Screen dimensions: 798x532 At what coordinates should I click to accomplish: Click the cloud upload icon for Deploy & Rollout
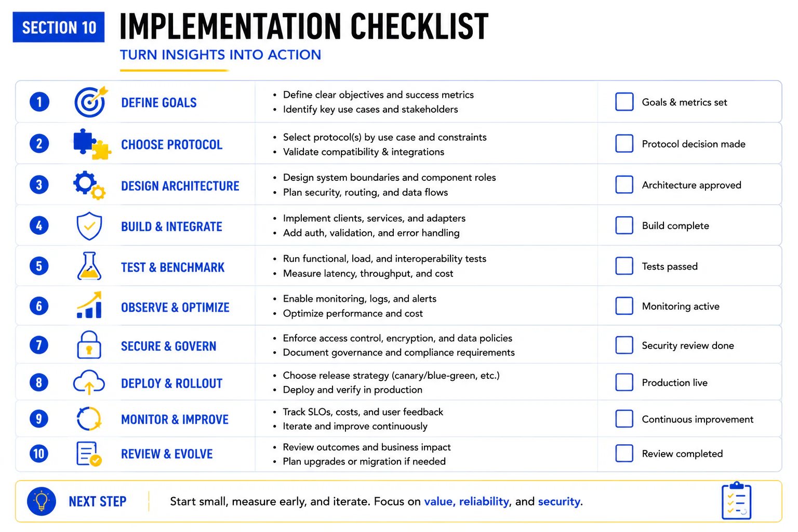click(89, 382)
